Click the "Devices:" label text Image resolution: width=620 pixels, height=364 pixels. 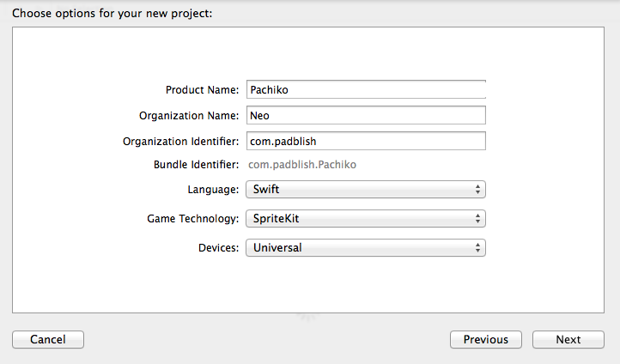click(219, 248)
